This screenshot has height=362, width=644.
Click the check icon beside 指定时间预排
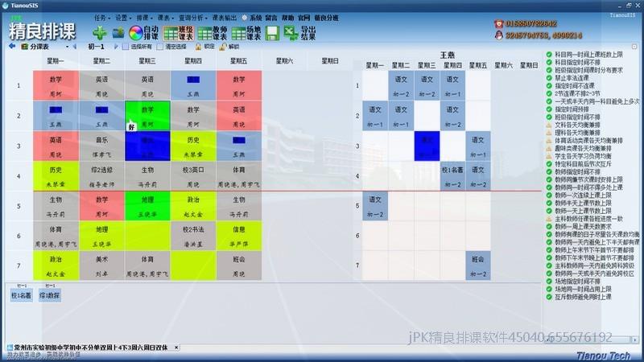549,109
